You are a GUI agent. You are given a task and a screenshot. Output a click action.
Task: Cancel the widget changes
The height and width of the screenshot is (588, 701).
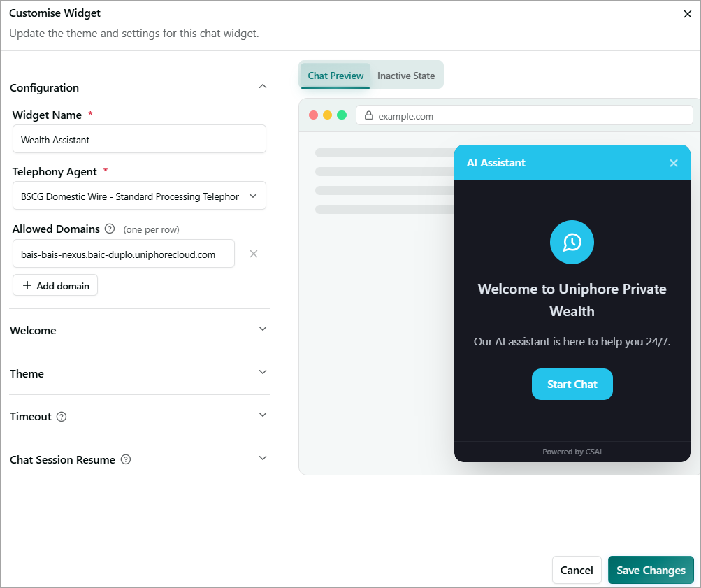pyautogui.click(x=577, y=570)
